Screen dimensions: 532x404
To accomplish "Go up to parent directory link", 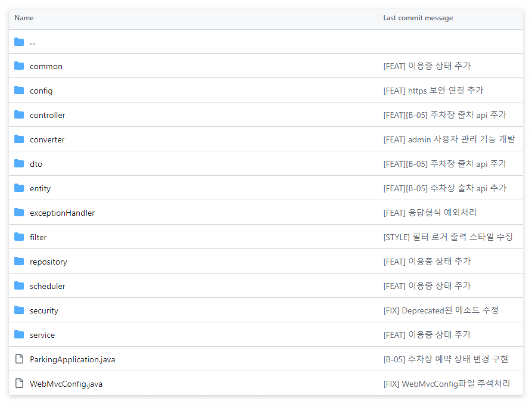I will (x=33, y=42).
